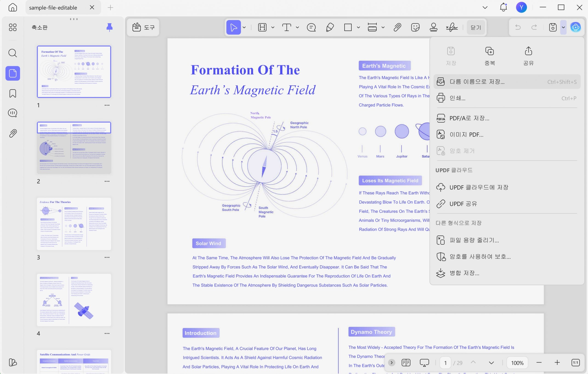
Task: Open the home screen icon
Action: 13,7
